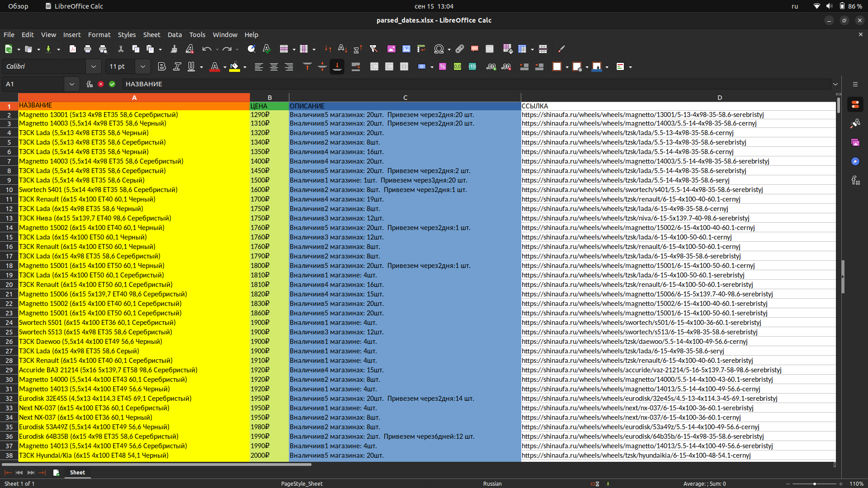
Task: Select the Sheet tab at bottom
Action: point(77,473)
